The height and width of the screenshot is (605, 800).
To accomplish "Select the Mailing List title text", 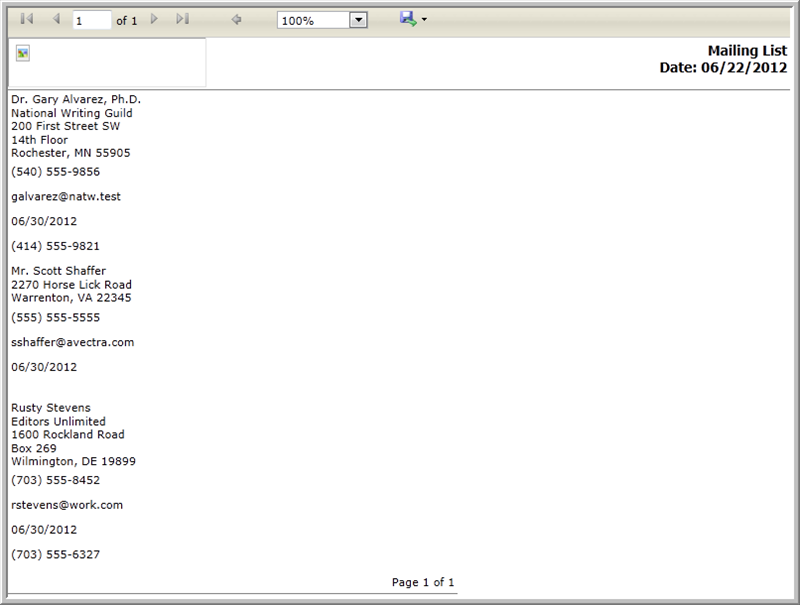I will (747, 51).
